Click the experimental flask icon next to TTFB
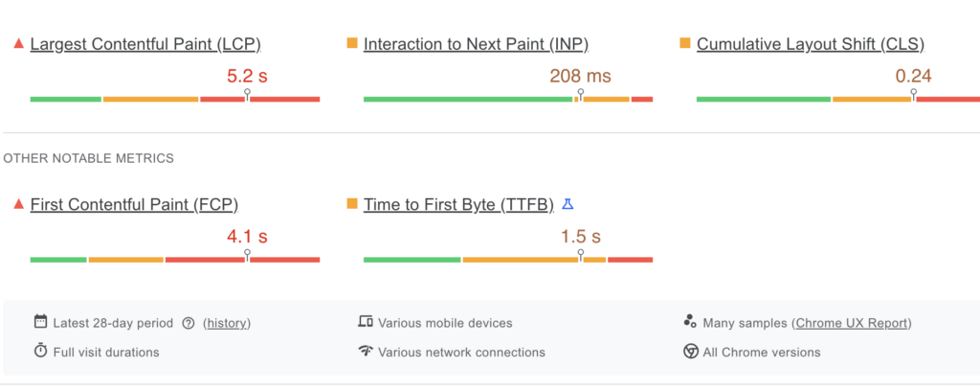The height and width of the screenshot is (390, 980). (x=568, y=204)
